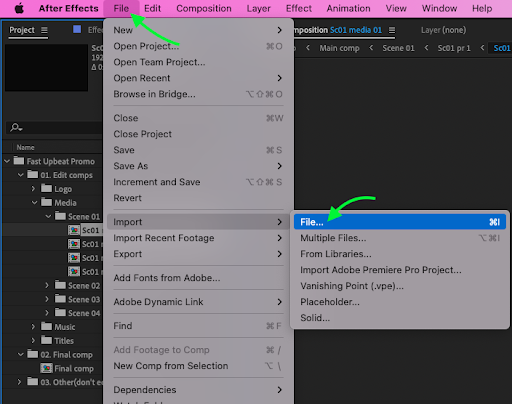Open the After Effects application menu

69,8
